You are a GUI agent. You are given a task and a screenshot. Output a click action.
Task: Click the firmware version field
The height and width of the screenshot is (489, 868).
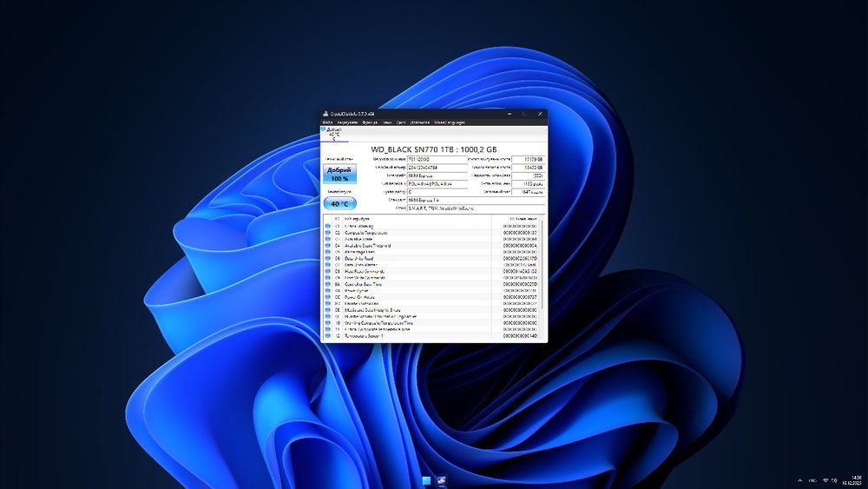(x=437, y=159)
